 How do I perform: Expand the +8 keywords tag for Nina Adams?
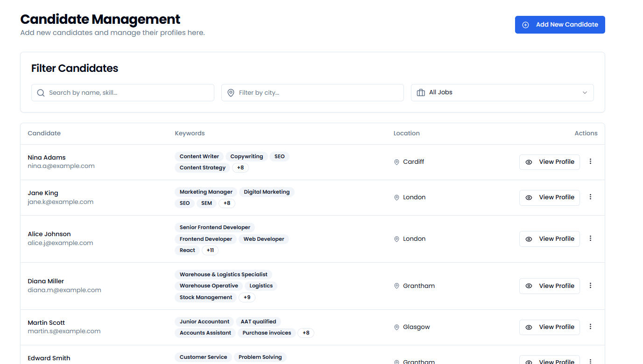pyautogui.click(x=240, y=168)
